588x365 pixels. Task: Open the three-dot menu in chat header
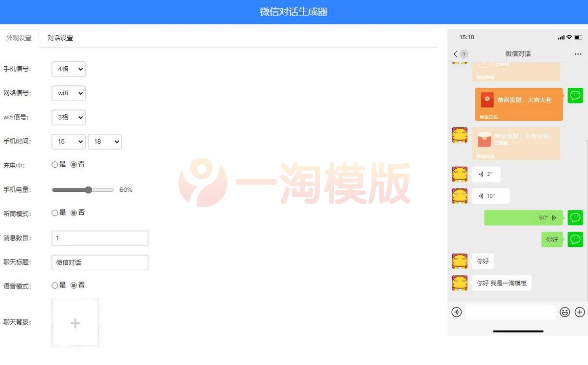point(578,54)
